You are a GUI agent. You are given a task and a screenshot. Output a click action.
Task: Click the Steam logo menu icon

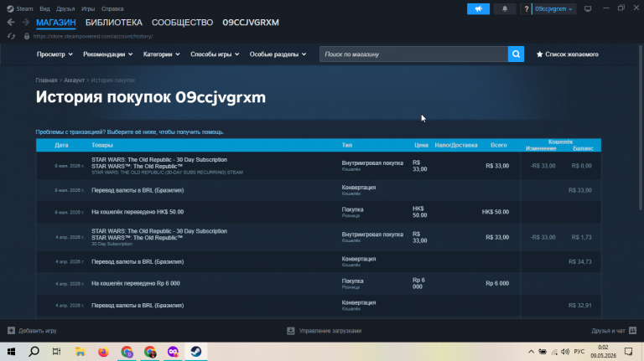point(10,8)
